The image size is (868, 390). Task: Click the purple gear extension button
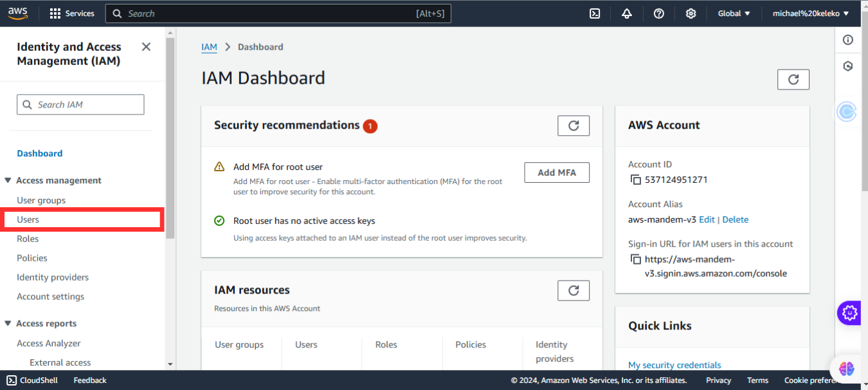(x=849, y=313)
